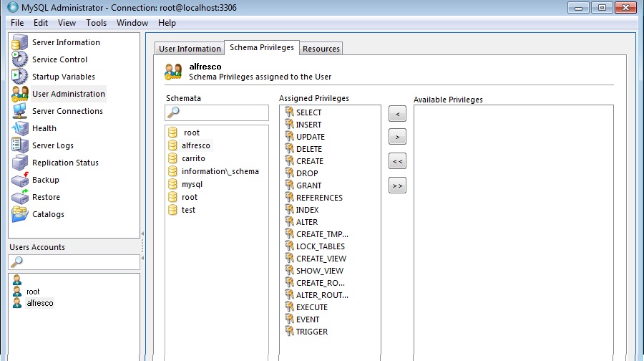
Task: Click the SELECT privilege key icon
Action: pos(290,112)
